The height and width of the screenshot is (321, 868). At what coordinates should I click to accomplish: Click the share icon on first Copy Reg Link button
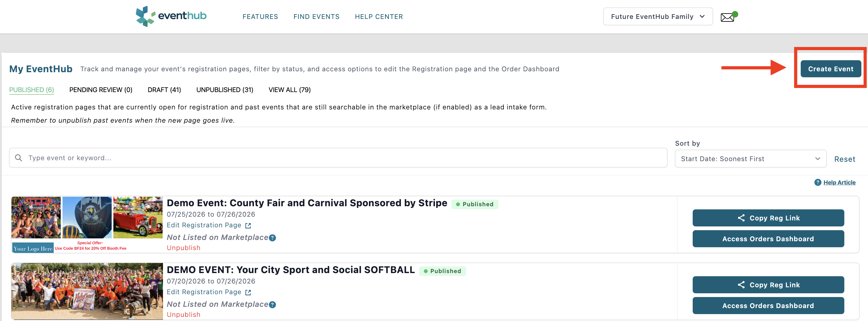click(742, 218)
